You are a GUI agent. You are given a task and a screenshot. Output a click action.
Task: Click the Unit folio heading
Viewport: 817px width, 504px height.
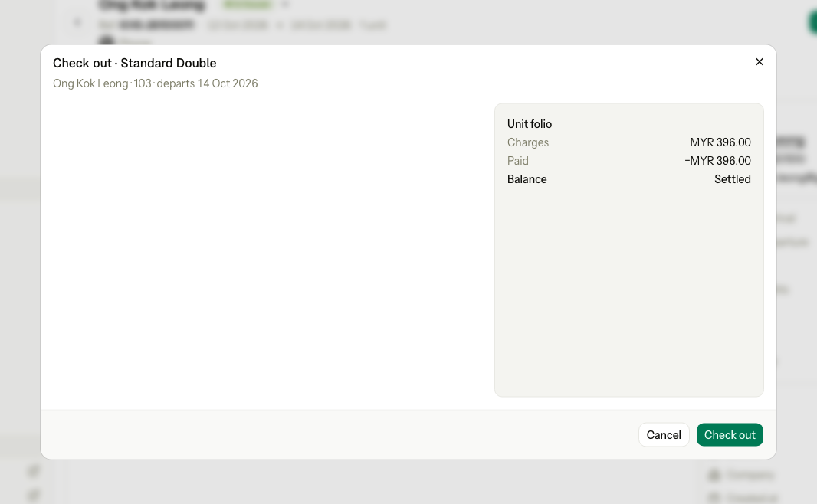pyautogui.click(x=530, y=124)
